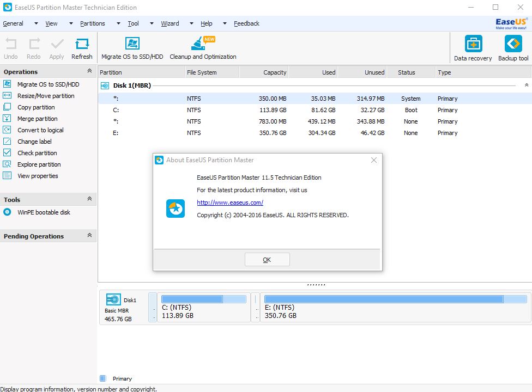Sort by Capacity column header
Image resolution: width=532 pixels, height=392 pixels.
pos(264,72)
